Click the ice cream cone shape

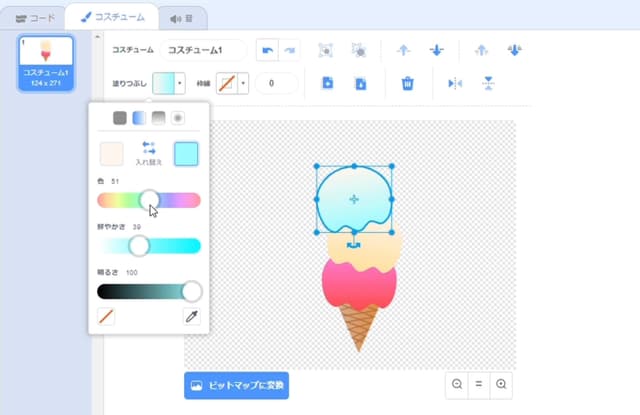(359, 328)
